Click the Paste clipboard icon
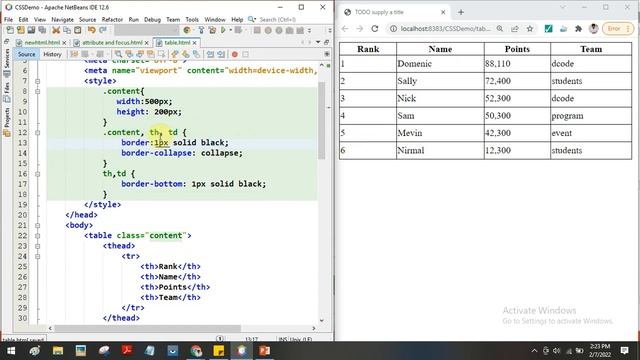The height and width of the screenshot is (360, 640). pos(77,30)
